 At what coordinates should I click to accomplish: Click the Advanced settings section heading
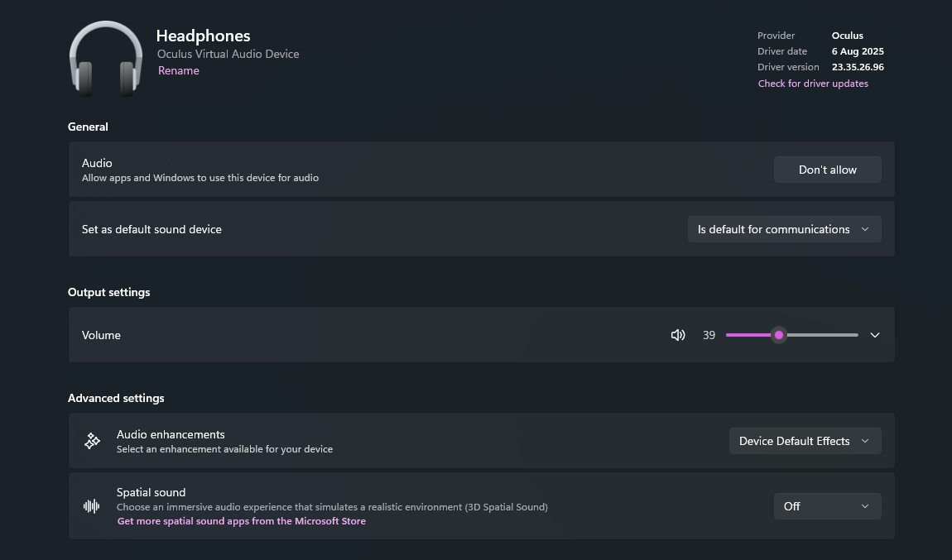[116, 398]
